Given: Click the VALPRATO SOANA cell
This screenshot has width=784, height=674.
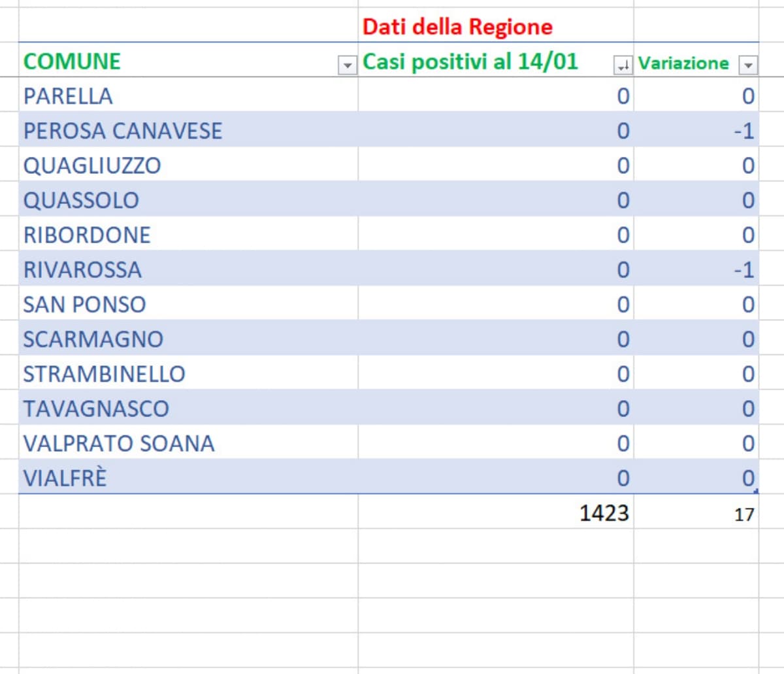Looking at the screenshot, I should 119,443.
